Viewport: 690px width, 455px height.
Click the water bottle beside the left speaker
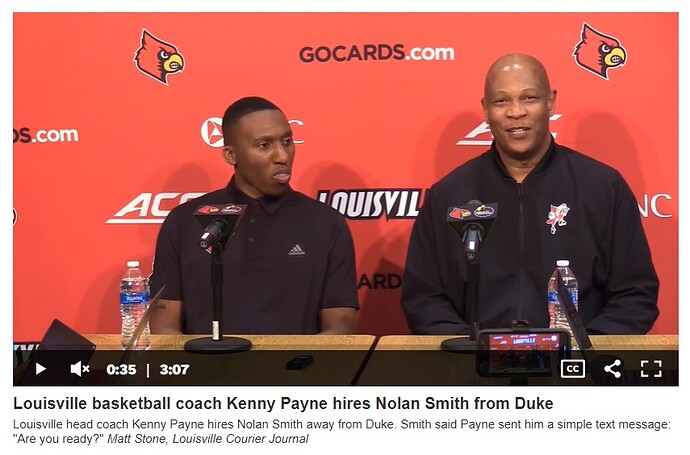(x=133, y=305)
